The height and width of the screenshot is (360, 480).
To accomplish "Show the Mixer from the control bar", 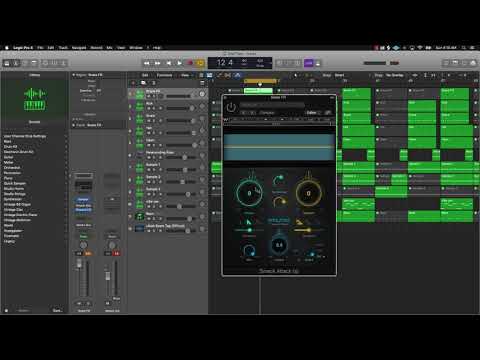I will pyautogui.click(x=54, y=63).
